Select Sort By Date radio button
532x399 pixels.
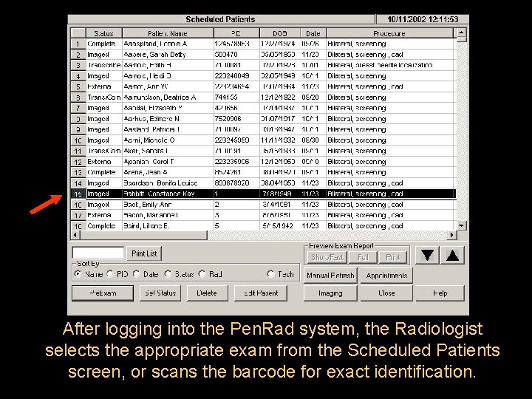pos(137,274)
